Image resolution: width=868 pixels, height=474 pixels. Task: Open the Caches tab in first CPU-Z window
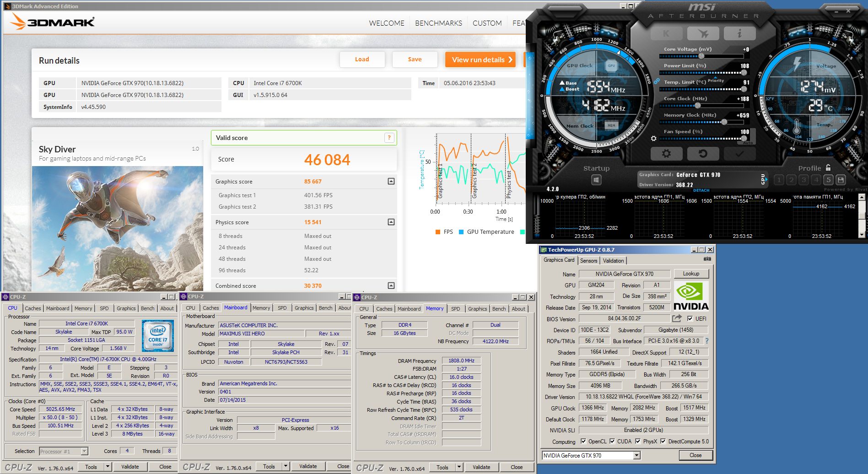(32, 308)
